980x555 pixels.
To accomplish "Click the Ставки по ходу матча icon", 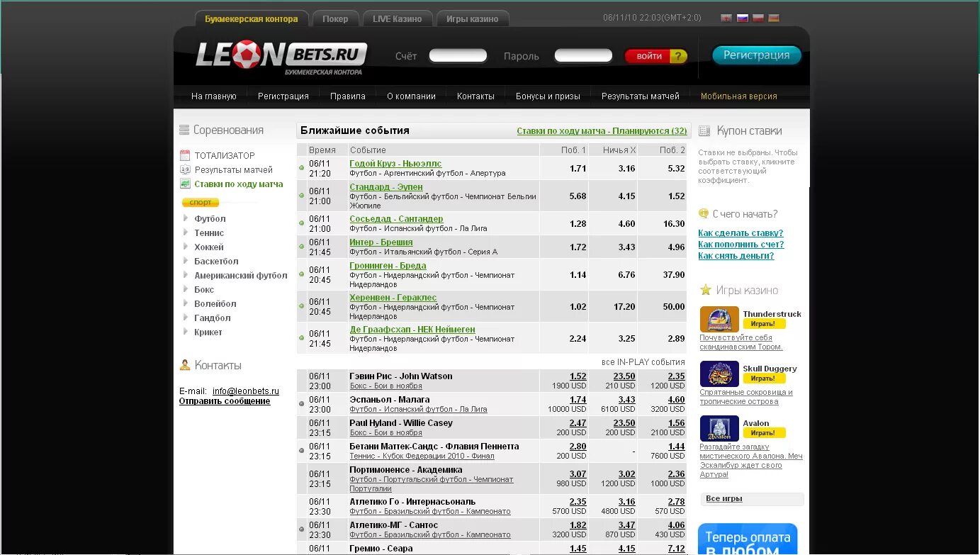I will (x=185, y=184).
